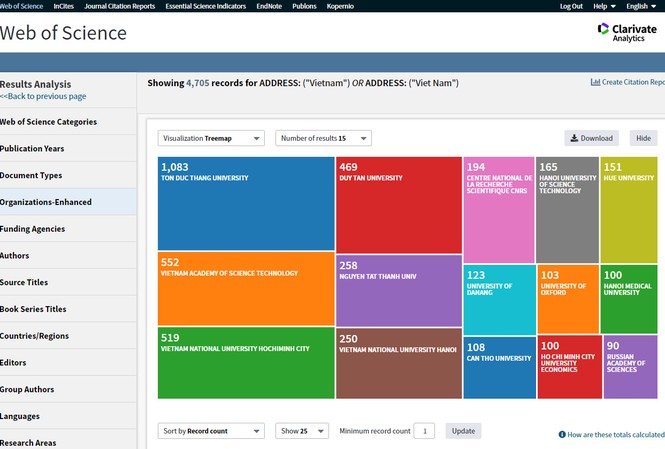The image size is (665, 449).
Task: Select Research Areas in sidebar
Action: pos(68,441)
